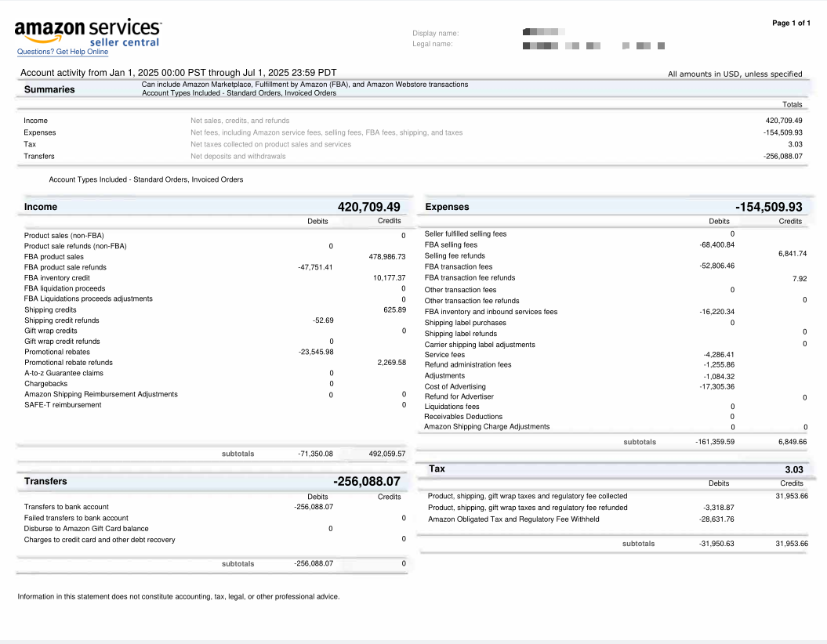Click the Page 1 of 1 indicator

pyautogui.click(x=791, y=23)
